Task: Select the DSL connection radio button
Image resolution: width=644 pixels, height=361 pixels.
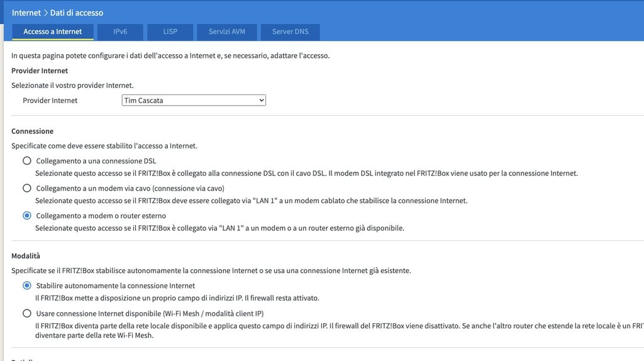Action: (27, 161)
